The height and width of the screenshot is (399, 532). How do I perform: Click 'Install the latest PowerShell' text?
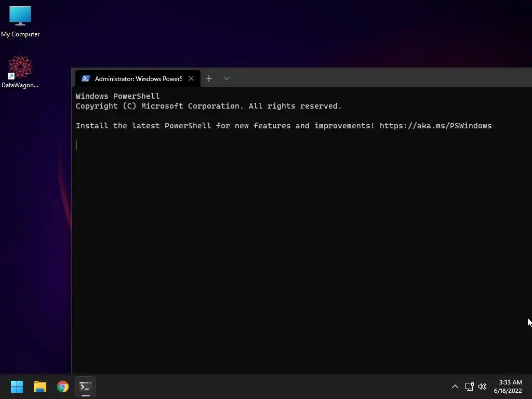pos(143,126)
